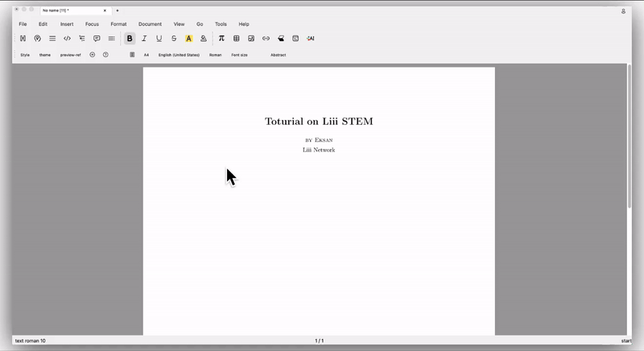Viewport: 644px width, 351px height.
Task: Expand the A4 page size selector
Action: pyautogui.click(x=147, y=55)
